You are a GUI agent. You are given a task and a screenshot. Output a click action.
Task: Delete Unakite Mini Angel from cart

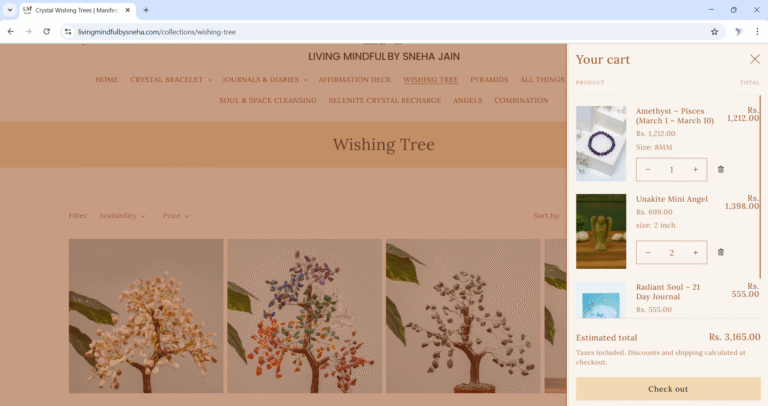[720, 252]
